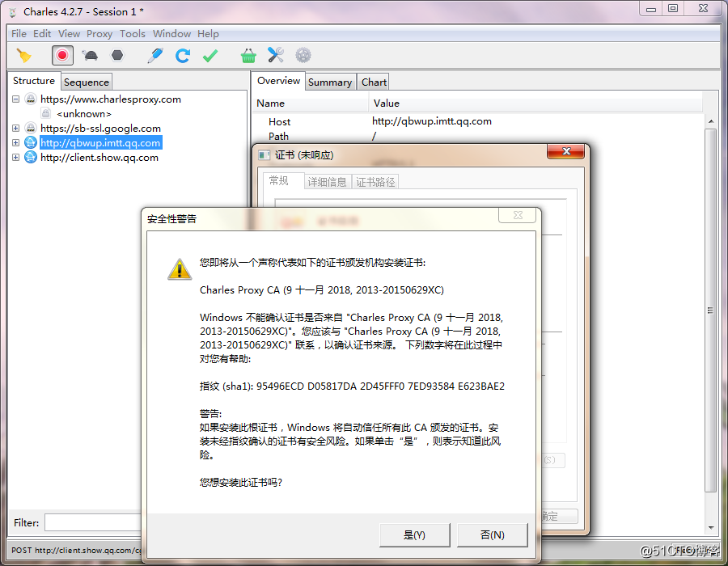This screenshot has height=566, width=728.
Task: Close the 安全性警告 dialog
Action: pyautogui.click(x=517, y=215)
